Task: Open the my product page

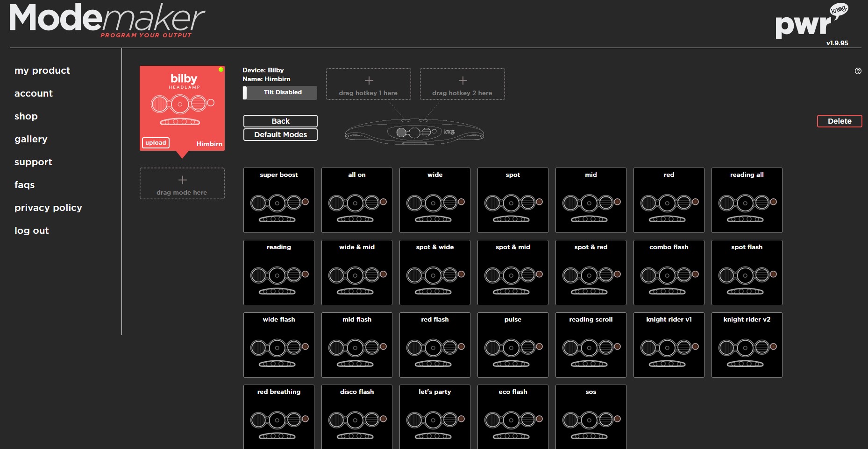Action: tap(42, 70)
